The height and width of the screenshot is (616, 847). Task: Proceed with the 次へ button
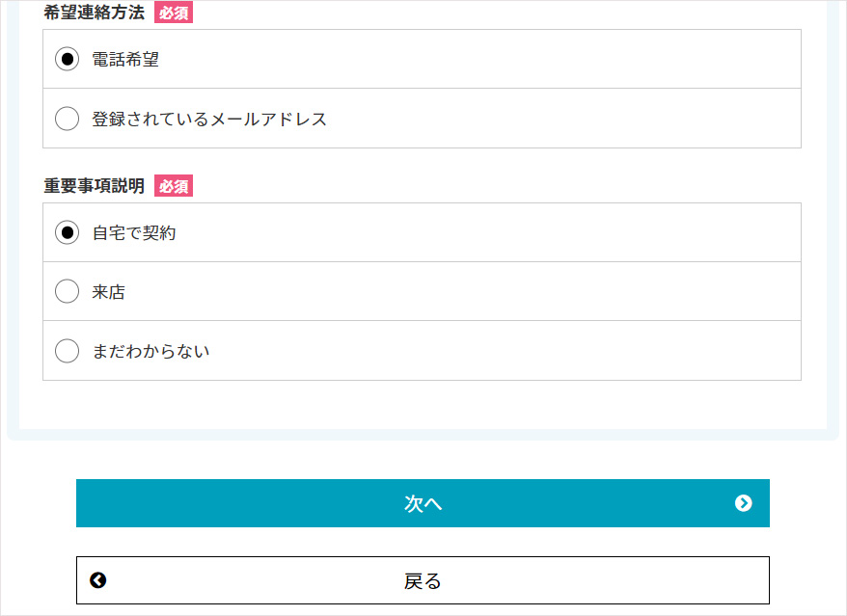[423, 503]
